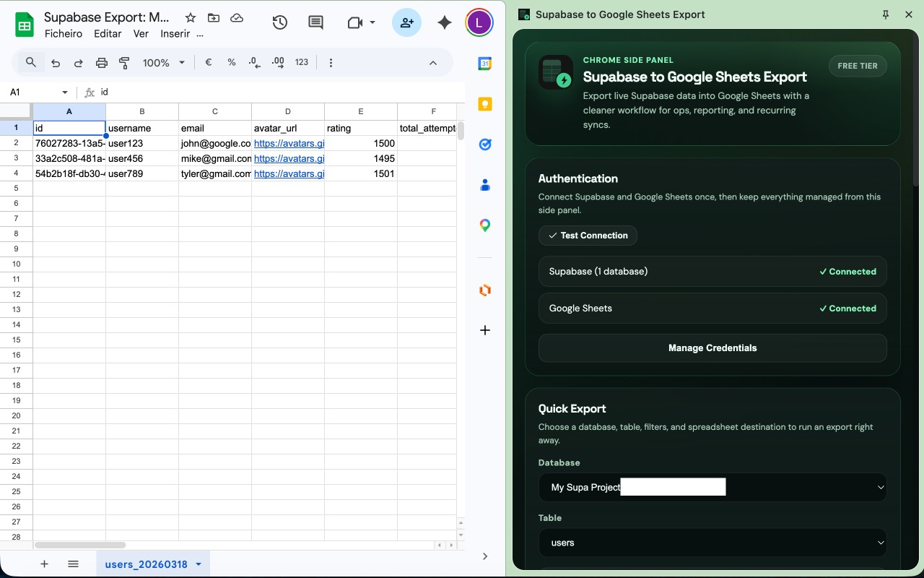The height and width of the screenshot is (578, 924).
Task: Click the Test Connection button
Action: (x=588, y=236)
